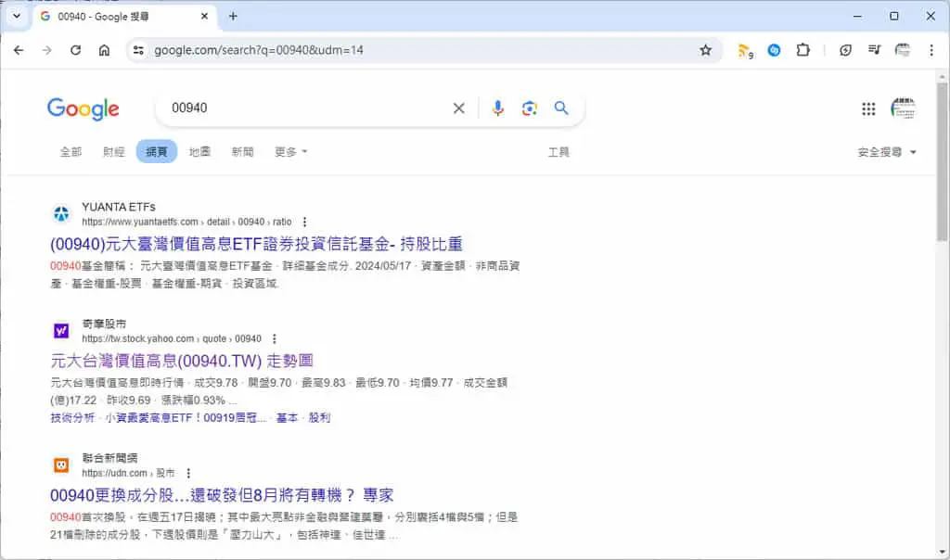Image resolution: width=950 pixels, height=560 pixels.
Task: Open the 元大台灣價值高息(00940.TW) 走勢圖 link
Action: click(182, 361)
